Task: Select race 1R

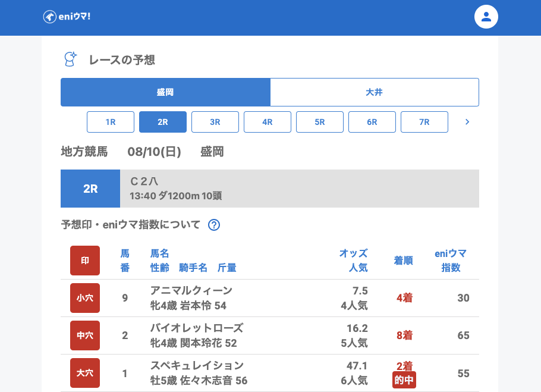Action: point(111,122)
